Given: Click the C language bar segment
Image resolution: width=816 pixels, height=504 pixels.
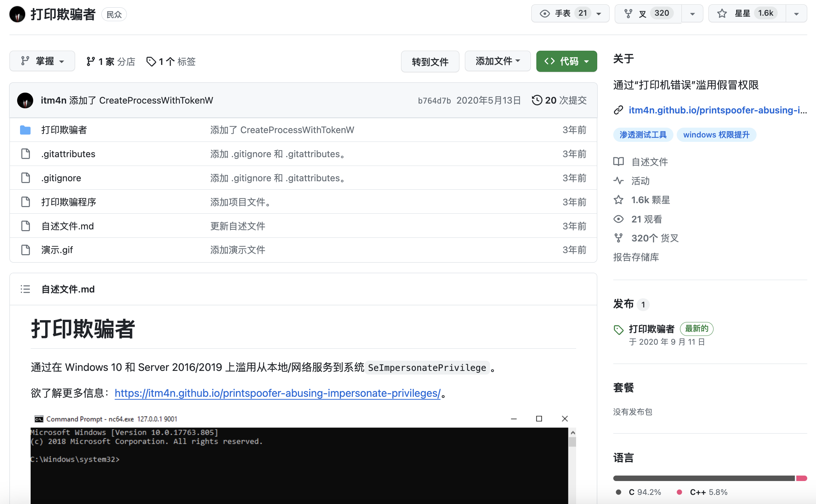Looking at the screenshot, I should [704, 478].
